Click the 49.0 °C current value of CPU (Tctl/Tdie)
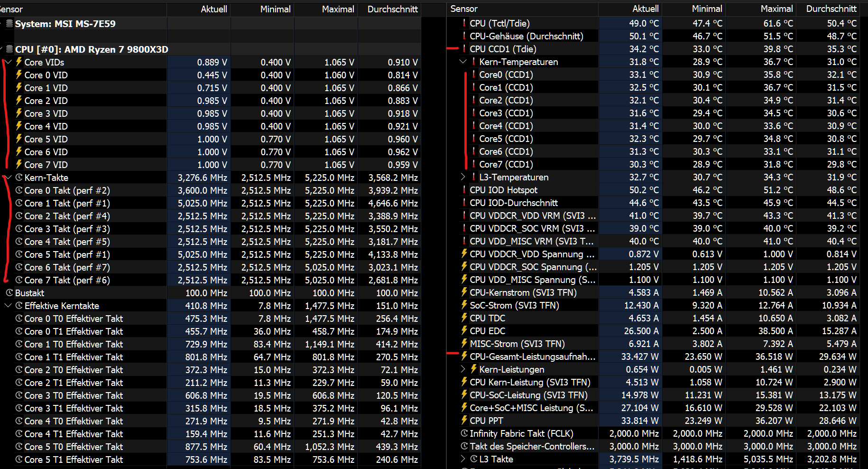 coord(644,23)
